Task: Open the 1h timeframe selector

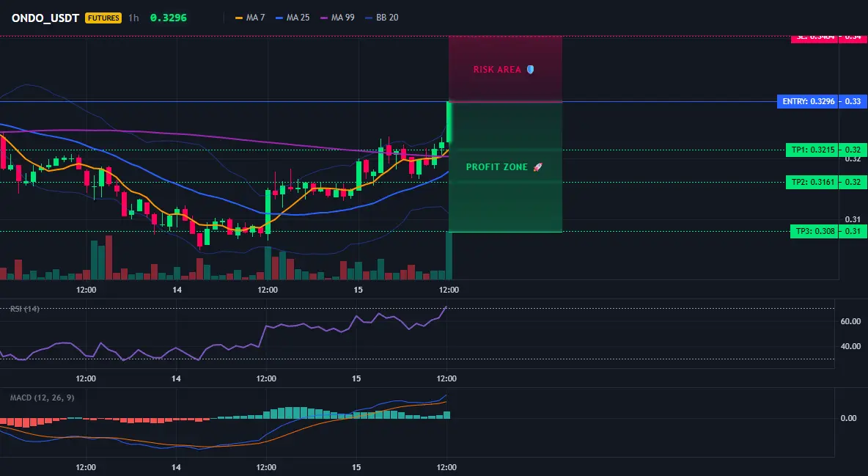Action: point(133,18)
